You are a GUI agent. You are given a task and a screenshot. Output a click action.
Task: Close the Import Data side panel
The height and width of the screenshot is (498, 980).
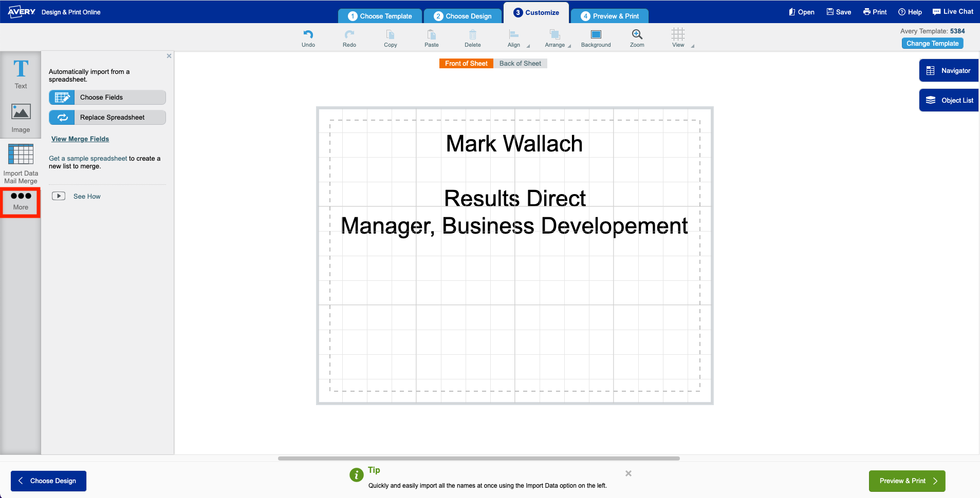tap(169, 56)
